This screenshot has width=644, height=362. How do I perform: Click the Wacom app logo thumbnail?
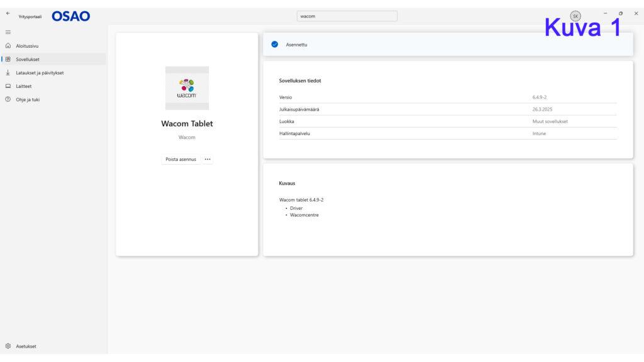tap(187, 88)
